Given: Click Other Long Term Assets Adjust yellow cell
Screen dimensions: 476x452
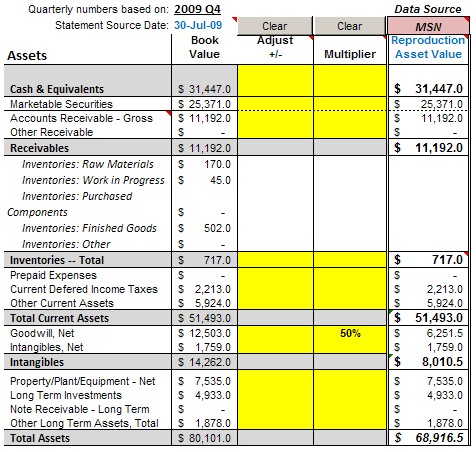Looking at the screenshot, I should 275,423.
